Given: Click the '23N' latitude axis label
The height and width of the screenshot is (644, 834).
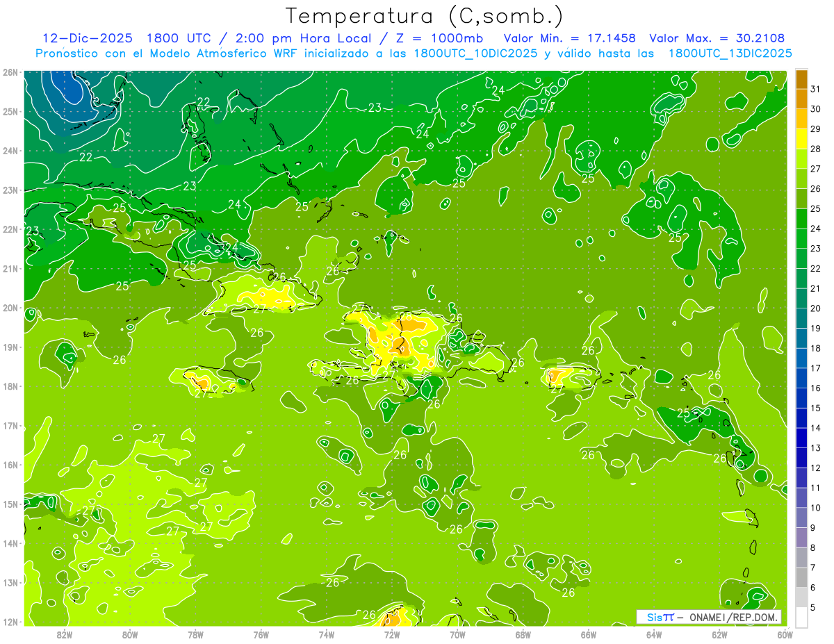Looking at the screenshot, I should coord(10,190).
